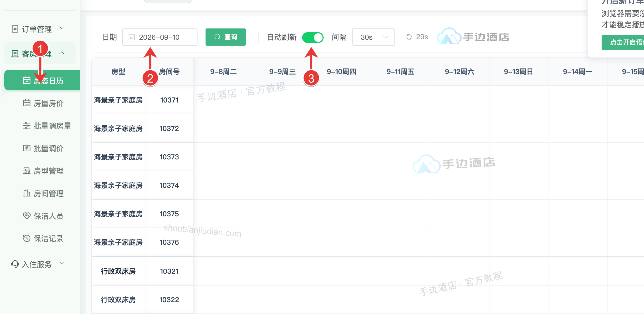The height and width of the screenshot is (314, 644).
Task: Click the 房间号 column header
Action: point(169,72)
